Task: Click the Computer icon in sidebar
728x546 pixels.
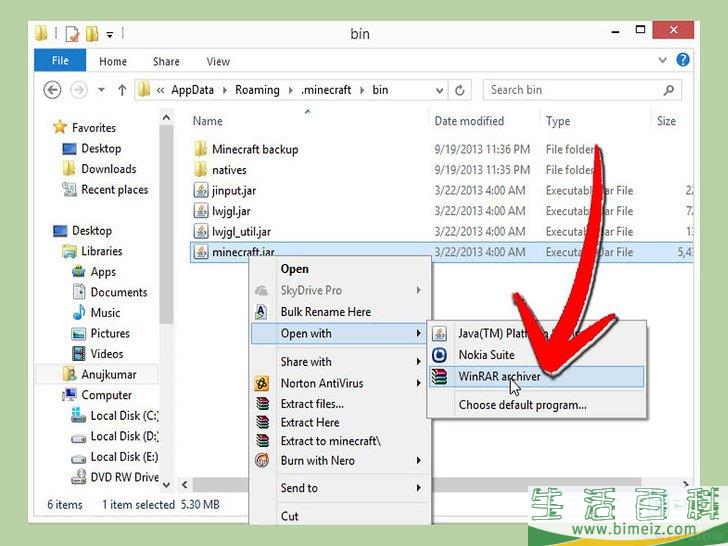Action: click(70, 395)
